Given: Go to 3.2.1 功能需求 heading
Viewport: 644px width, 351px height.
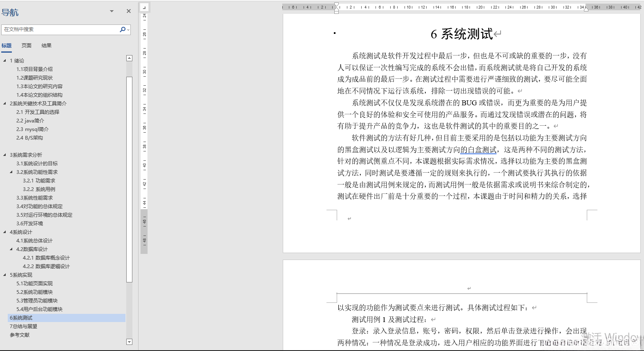Looking at the screenshot, I should [x=39, y=181].
